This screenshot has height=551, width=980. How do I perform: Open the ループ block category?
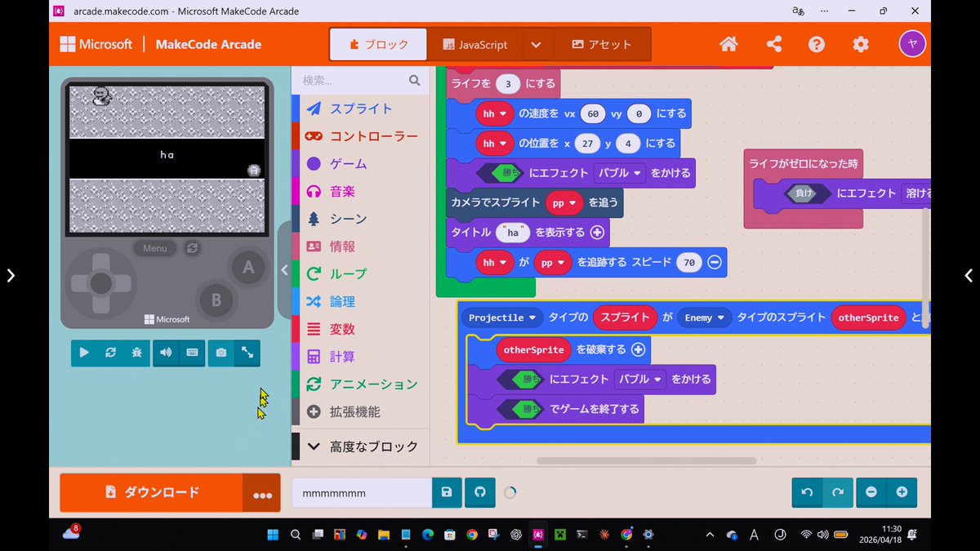(360, 274)
